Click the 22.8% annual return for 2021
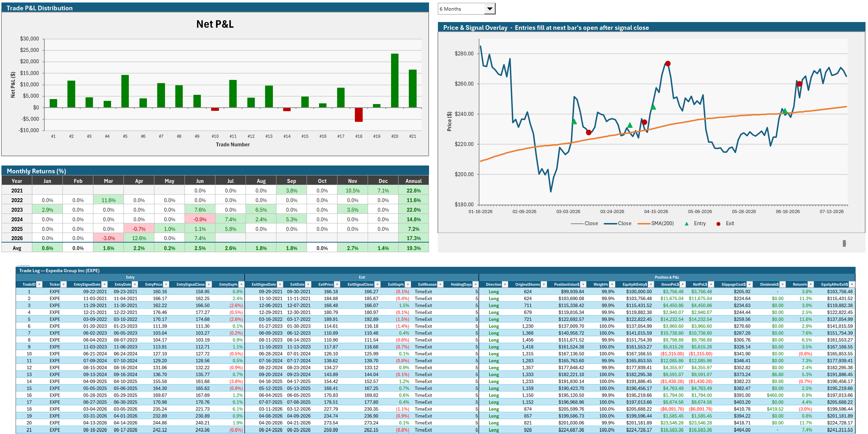 pos(413,191)
